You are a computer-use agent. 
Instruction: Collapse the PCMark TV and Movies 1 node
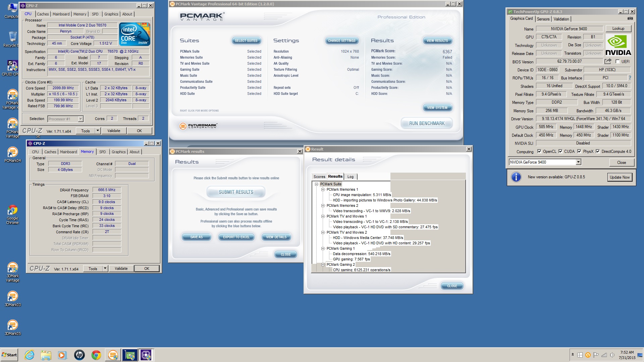pos(323,216)
